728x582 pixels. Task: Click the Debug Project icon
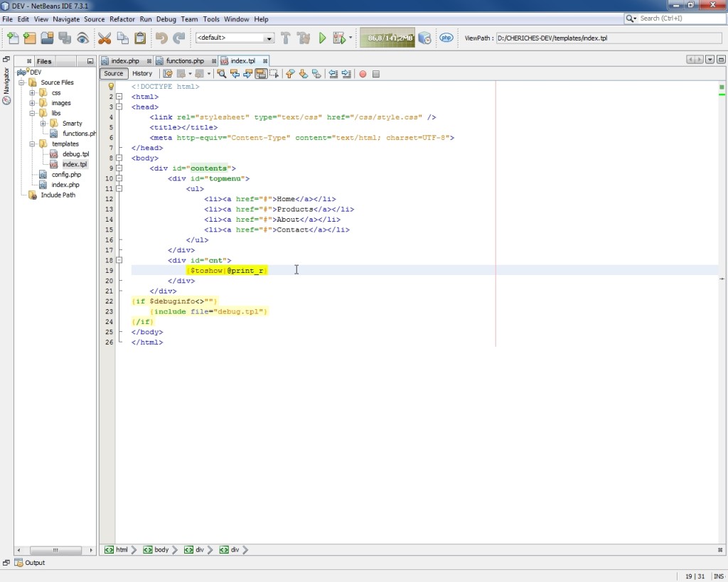pyautogui.click(x=339, y=38)
